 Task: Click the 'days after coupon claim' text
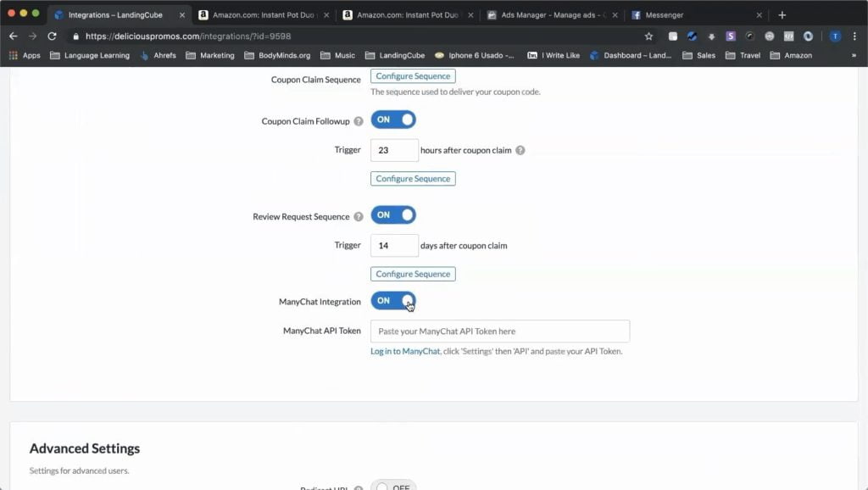[x=464, y=245]
